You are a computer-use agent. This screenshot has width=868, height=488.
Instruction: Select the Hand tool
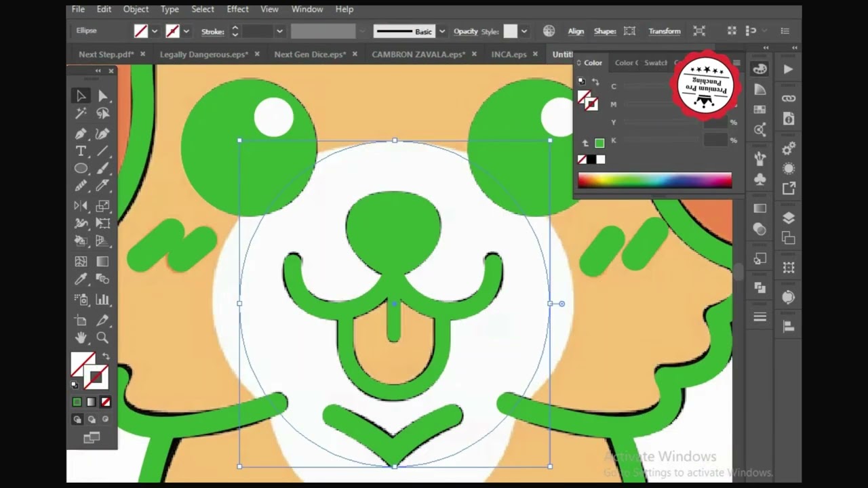pos(81,338)
